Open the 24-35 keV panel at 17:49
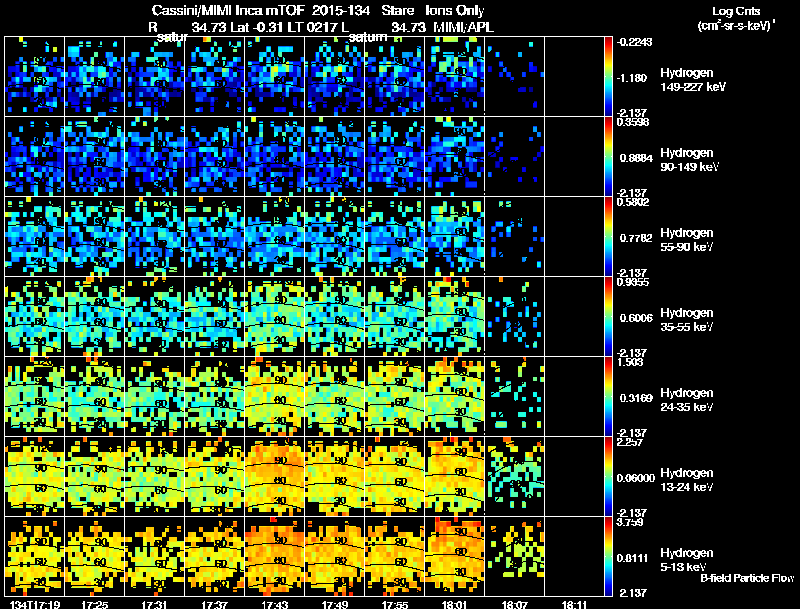Image resolution: width=800 pixels, height=609 pixels. point(335,396)
